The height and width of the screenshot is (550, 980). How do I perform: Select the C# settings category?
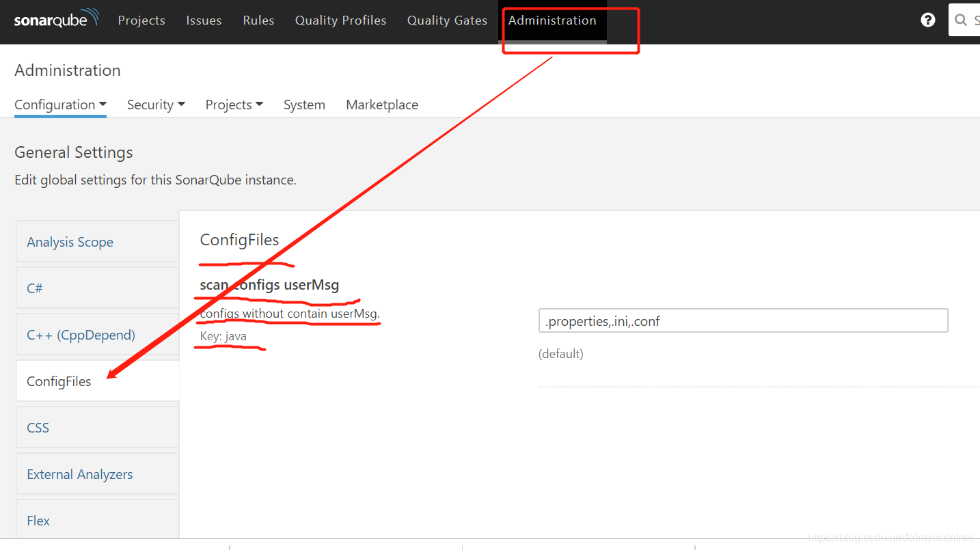point(98,288)
